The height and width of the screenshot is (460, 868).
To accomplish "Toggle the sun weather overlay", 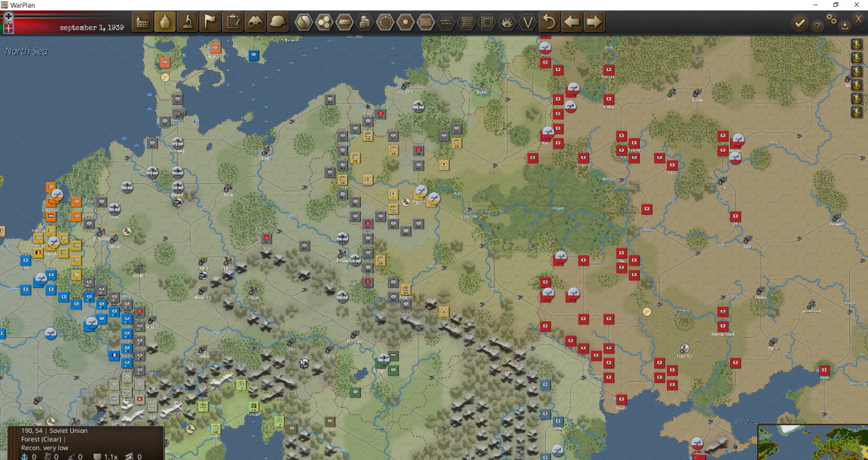I will point(406,22).
